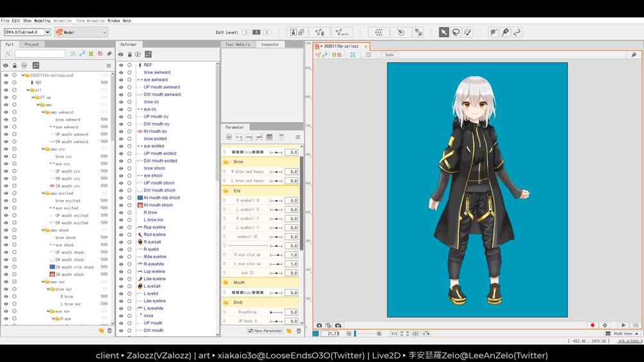Create a rotation deformer from toolbar
Image resolution: width=644 pixels, height=362 pixels.
(x=401, y=32)
